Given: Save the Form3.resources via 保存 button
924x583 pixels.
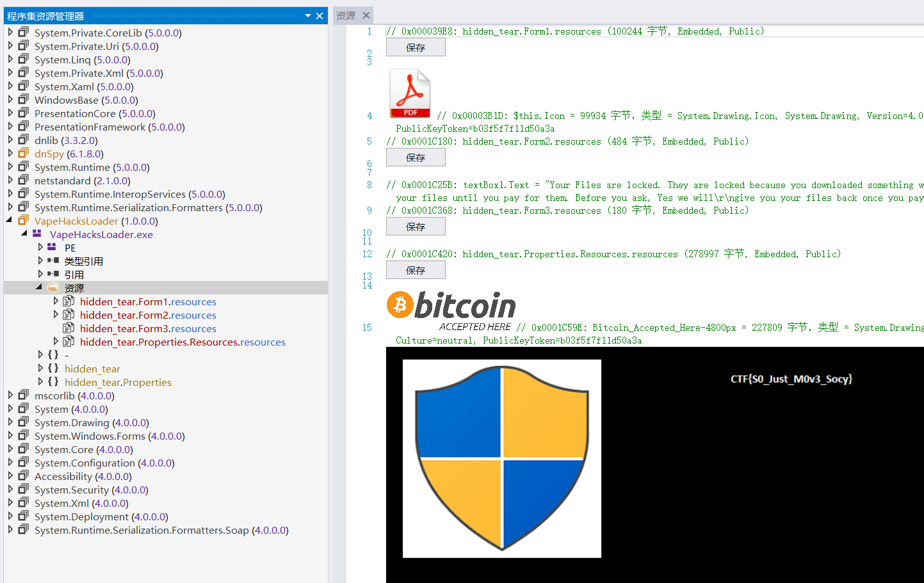Looking at the screenshot, I should click(416, 227).
